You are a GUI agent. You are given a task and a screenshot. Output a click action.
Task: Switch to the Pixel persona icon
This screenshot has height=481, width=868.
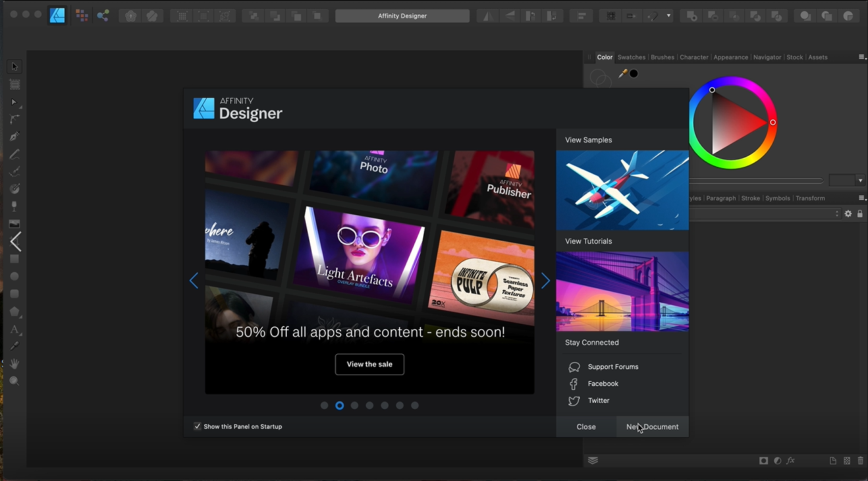coord(82,15)
